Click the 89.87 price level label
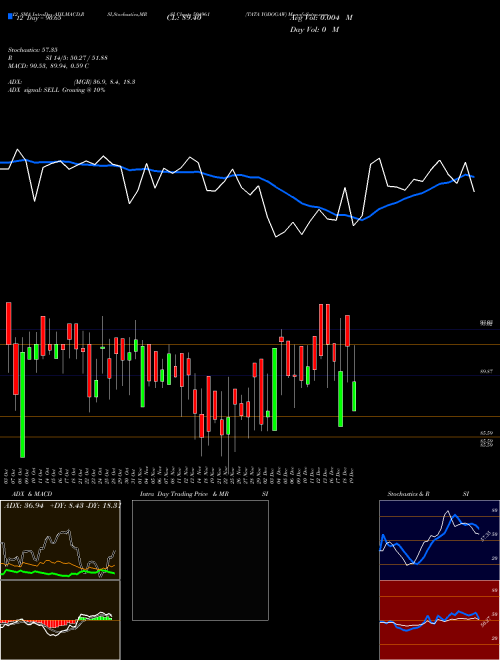 [x=486, y=372]
